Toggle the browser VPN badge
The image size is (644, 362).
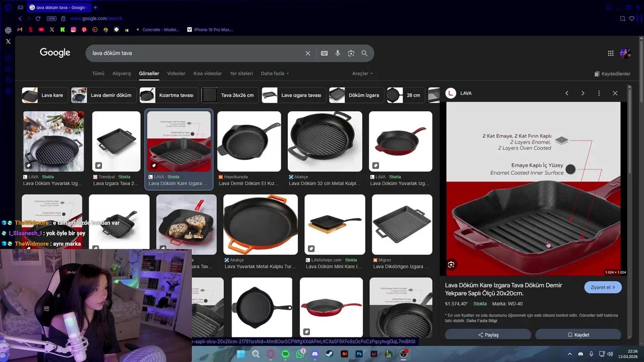coord(51,19)
